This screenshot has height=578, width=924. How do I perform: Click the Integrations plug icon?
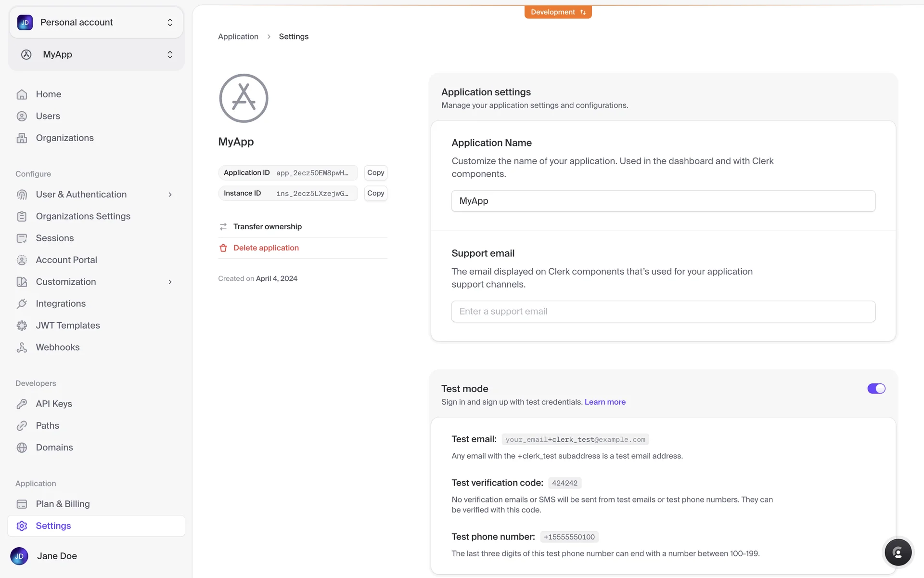click(22, 303)
